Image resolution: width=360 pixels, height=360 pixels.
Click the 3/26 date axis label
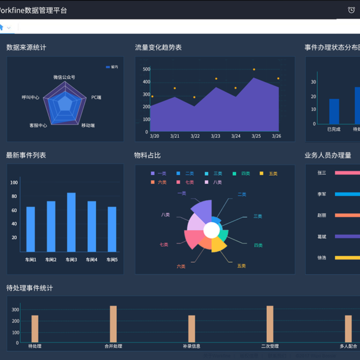[x=276, y=136]
